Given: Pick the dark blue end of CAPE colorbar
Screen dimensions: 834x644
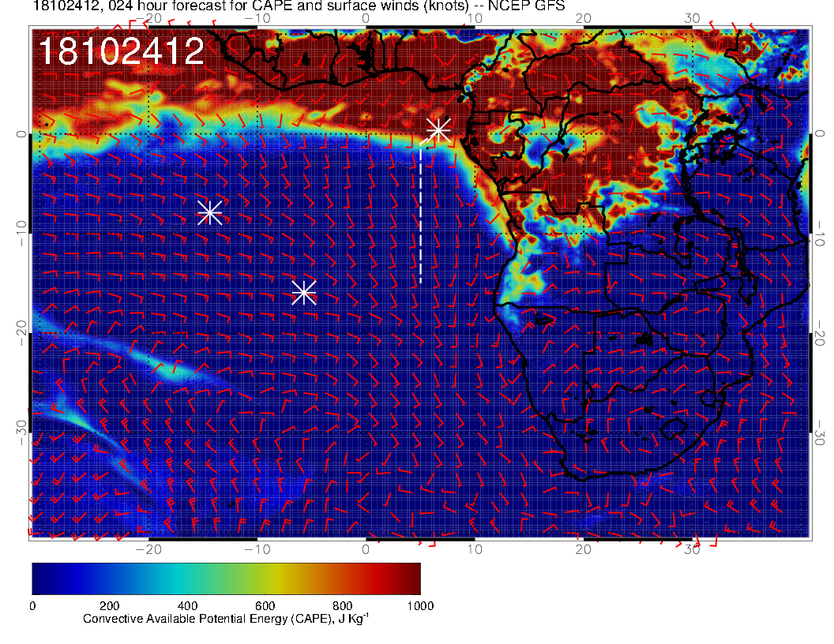Looking at the screenshot, I should tap(39, 578).
